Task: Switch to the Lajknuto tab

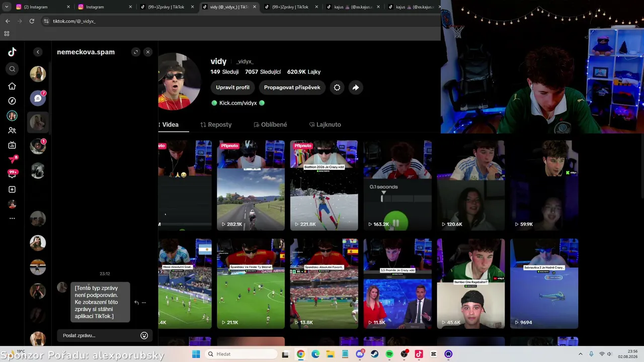Action: tap(325, 125)
